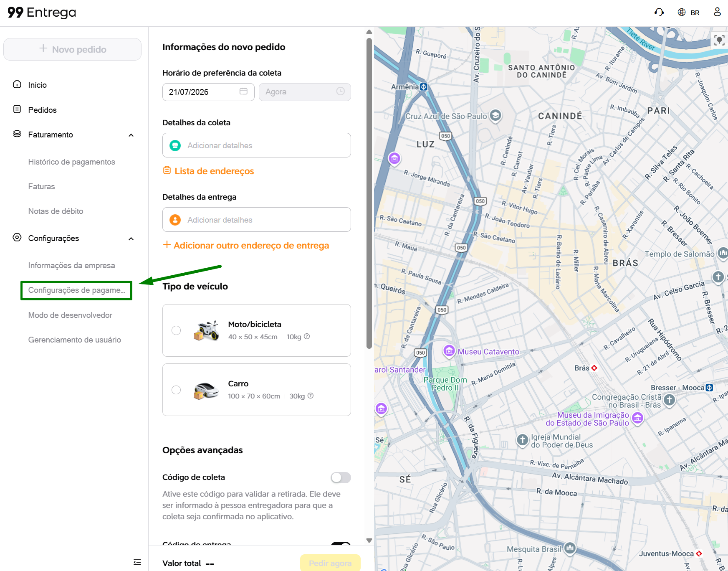Open the BR language selector

pos(689,13)
